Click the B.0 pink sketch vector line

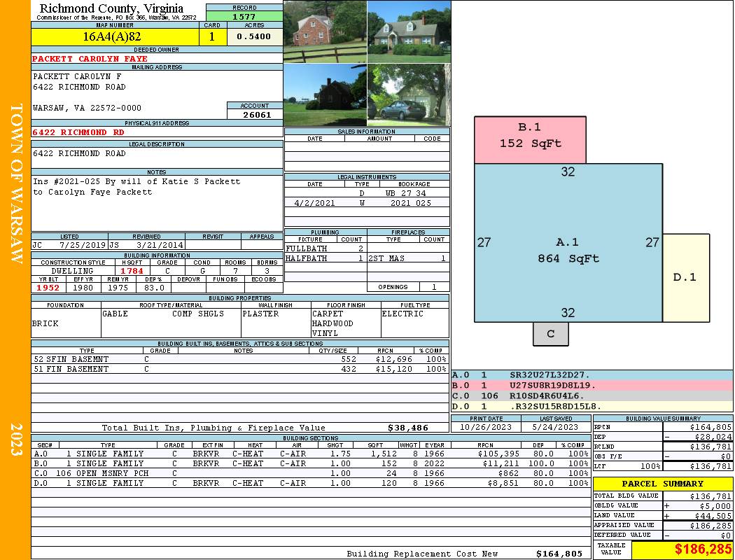pos(592,386)
